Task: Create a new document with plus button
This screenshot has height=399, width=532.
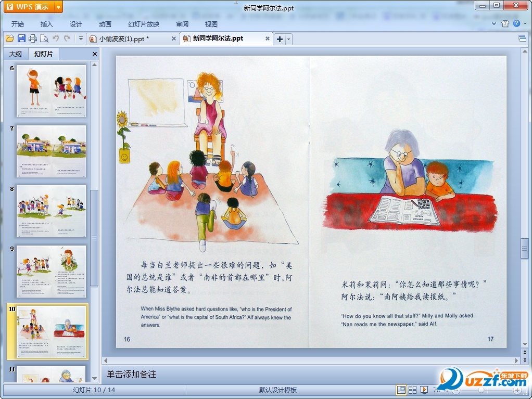Action: 280,39
